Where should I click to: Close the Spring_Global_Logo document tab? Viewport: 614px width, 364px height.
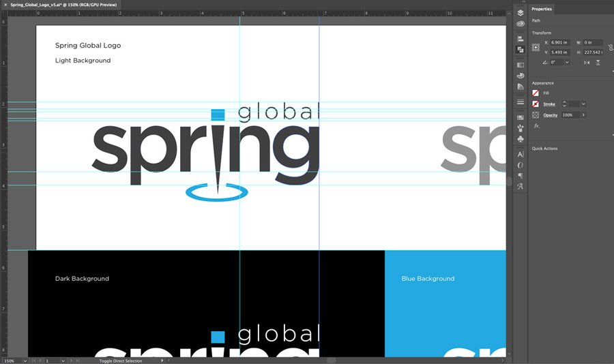(x=5, y=5)
